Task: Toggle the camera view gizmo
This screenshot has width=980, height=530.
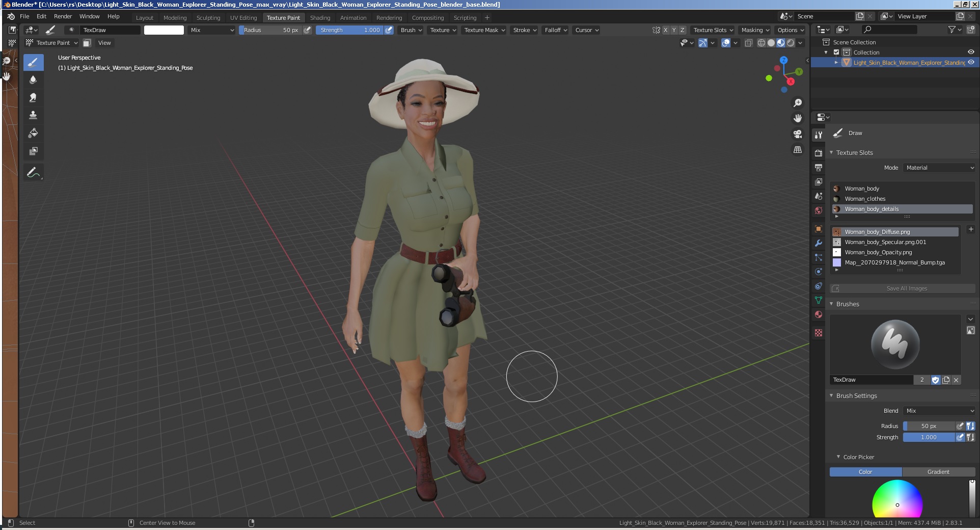Action: click(798, 134)
